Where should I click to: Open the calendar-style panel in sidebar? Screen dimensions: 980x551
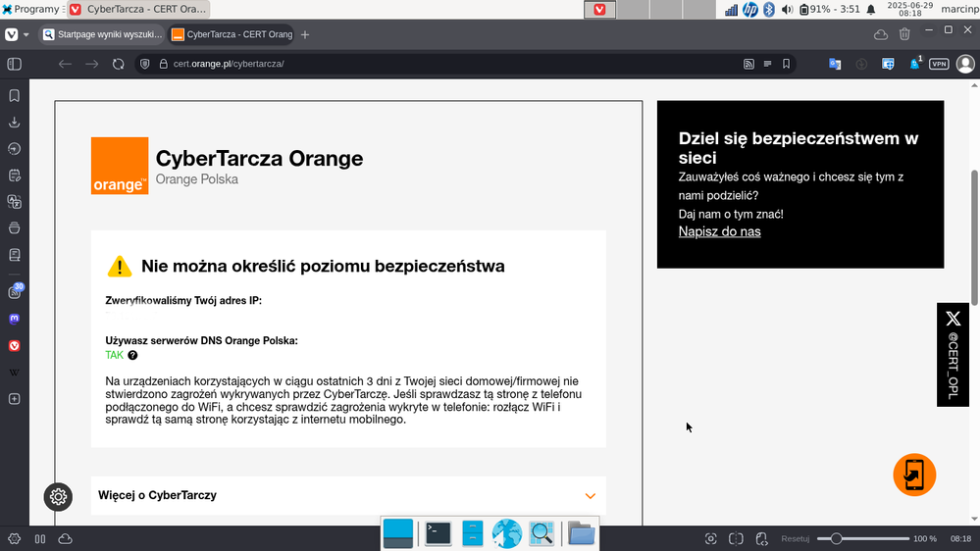(15, 175)
